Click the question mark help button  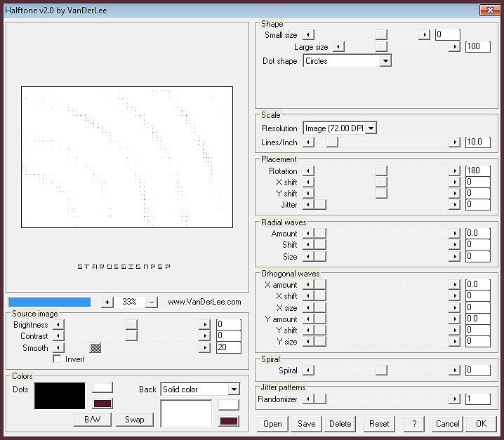pyautogui.click(x=414, y=424)
